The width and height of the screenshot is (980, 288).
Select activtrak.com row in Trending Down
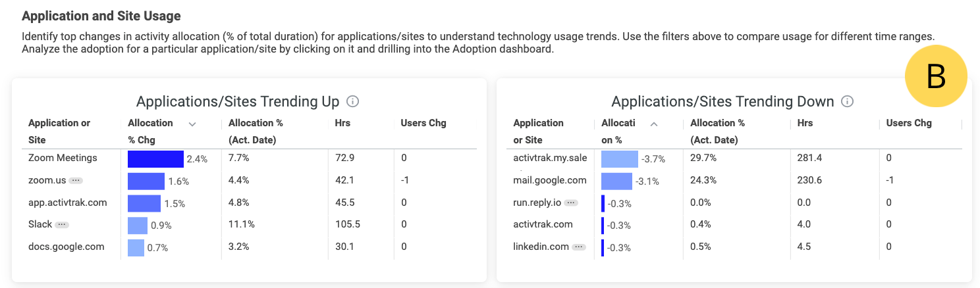[543, 225]
